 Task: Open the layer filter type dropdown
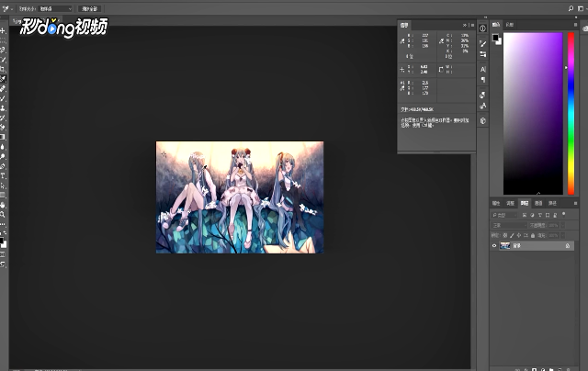pos(504,215)
